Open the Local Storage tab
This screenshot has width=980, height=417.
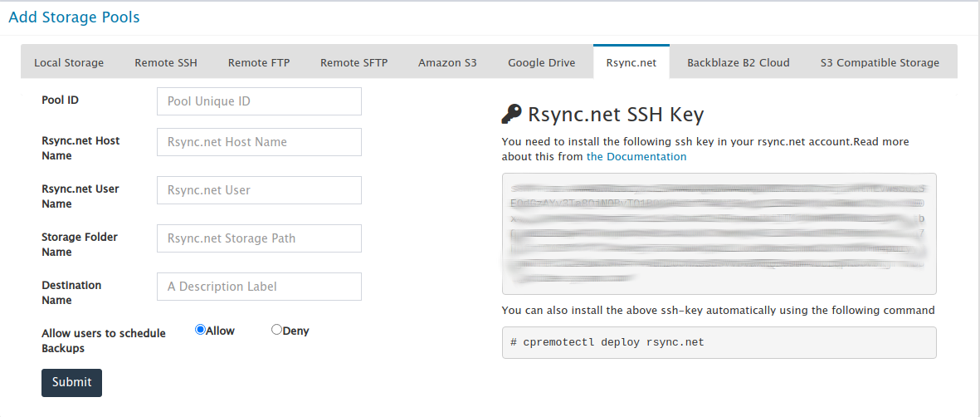point(69,62)
